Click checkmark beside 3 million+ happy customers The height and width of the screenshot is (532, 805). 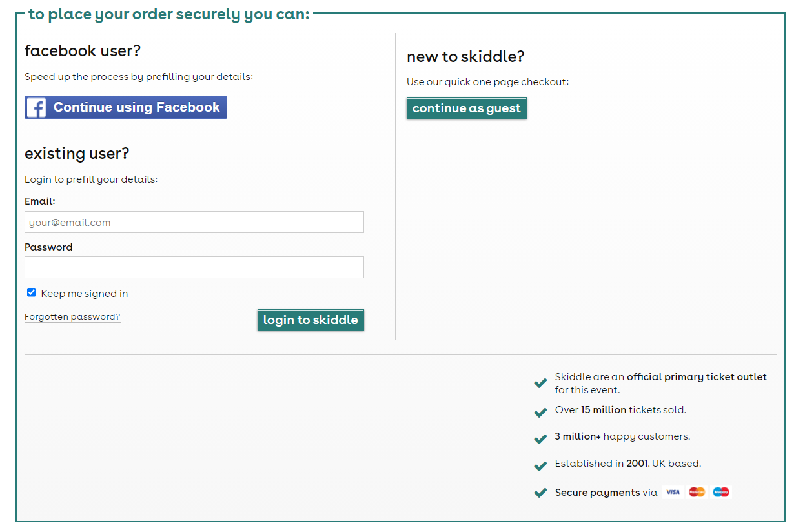click(x=540, y=438)
